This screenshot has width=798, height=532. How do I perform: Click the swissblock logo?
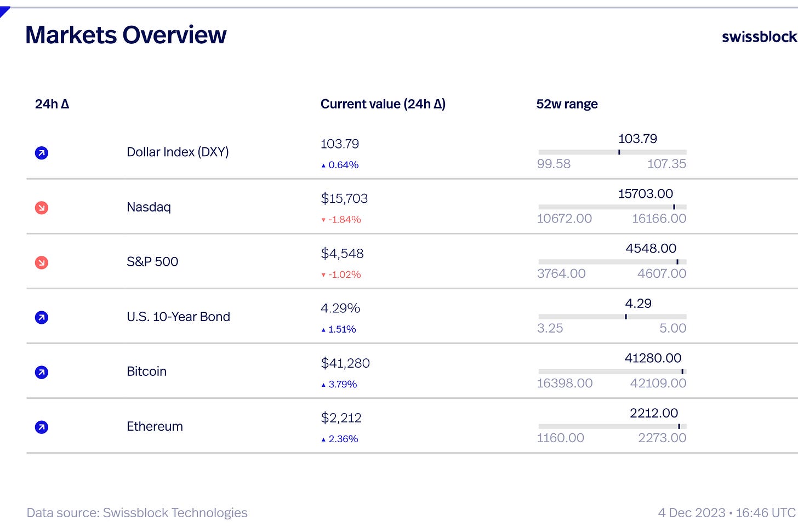[760, 37]
